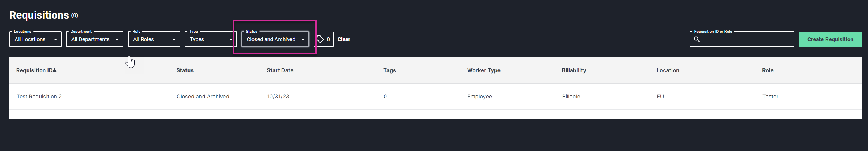Viewport: 868px width, 151px height.
Task: Sort by the Location column header
Action: click(x=668, y=70)
